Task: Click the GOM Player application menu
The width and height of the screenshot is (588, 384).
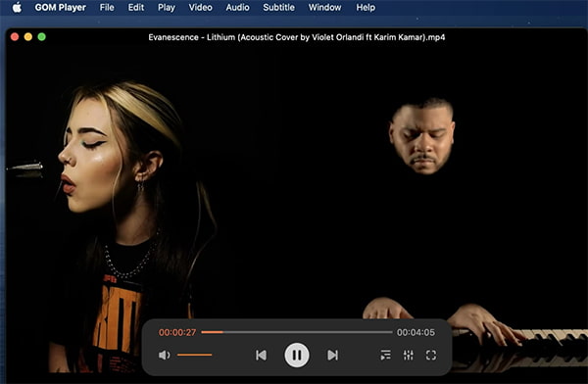Action: 61,8
